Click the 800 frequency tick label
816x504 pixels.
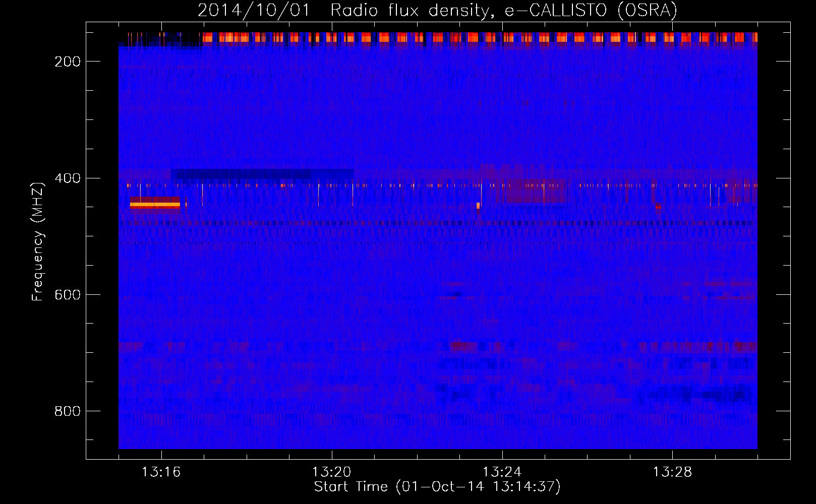coord(68,411)
